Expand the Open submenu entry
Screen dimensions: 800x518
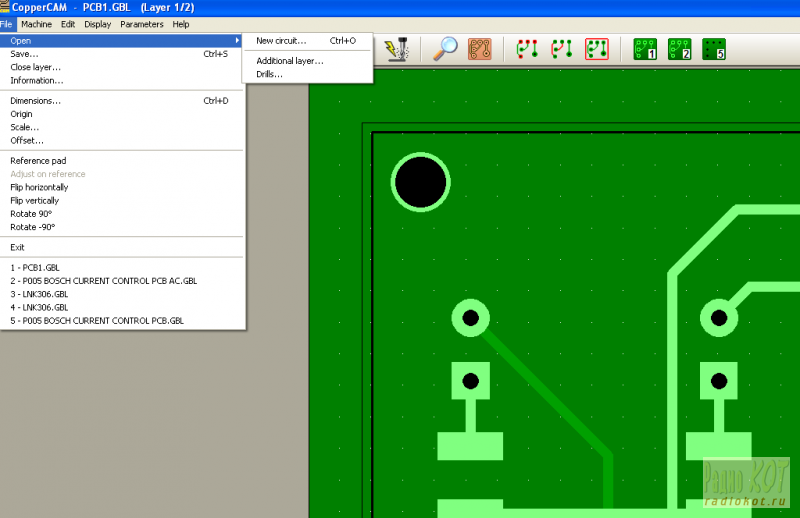(x=121, y=40)
